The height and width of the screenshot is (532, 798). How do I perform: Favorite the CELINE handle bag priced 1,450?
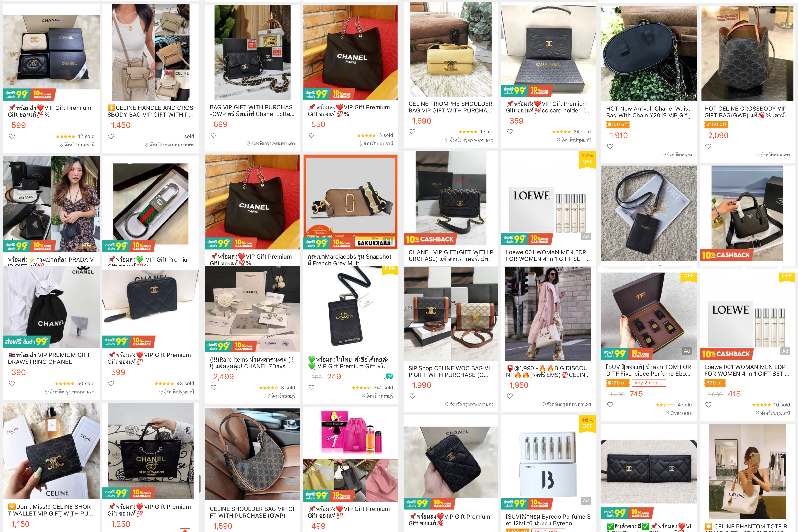(x=111, y=136)
